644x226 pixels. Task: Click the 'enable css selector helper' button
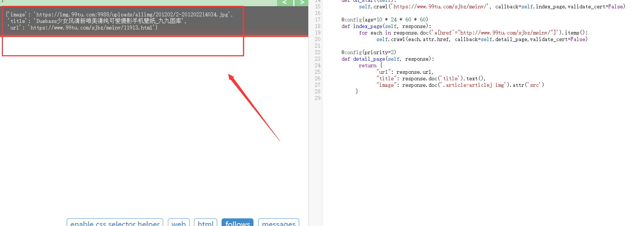(115, 222)
